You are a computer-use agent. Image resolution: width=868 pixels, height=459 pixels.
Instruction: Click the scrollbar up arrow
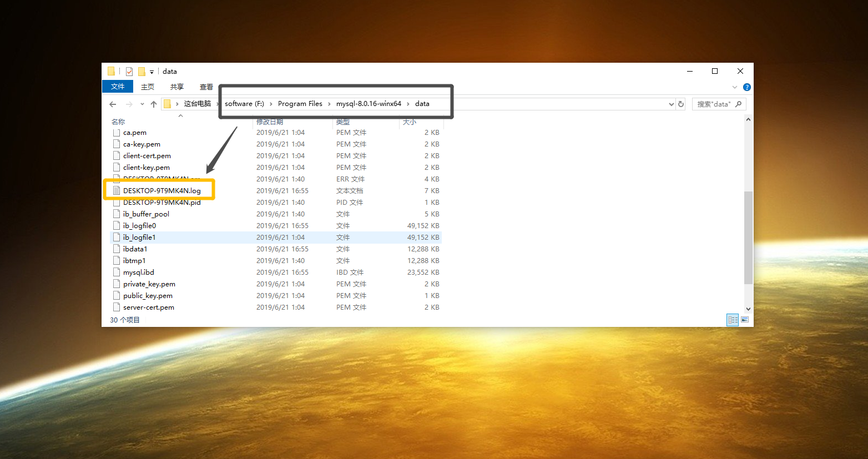(x=748, y=119)
